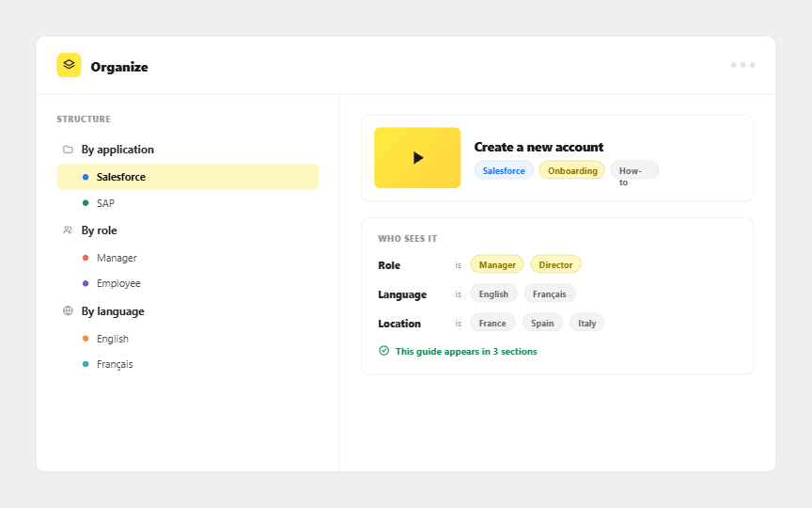Click the How-to tag on the guide card
The width and height of the screenshot is (812, 508).
point(634,170)
